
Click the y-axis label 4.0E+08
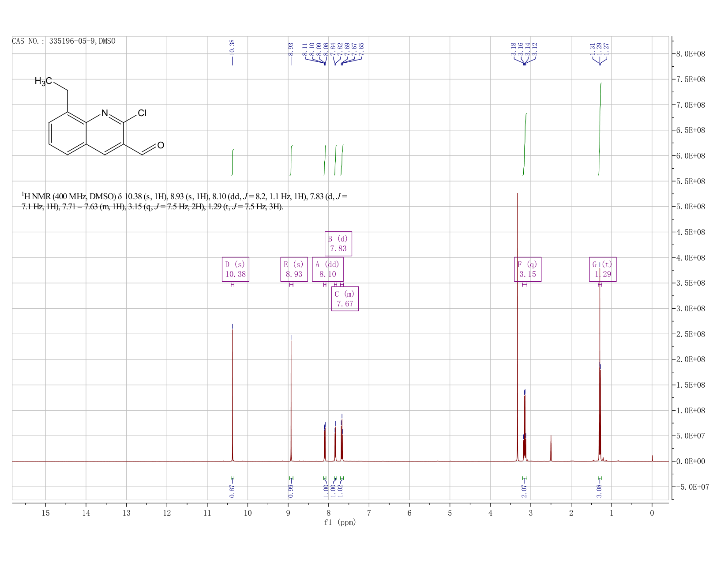[691, 258]
